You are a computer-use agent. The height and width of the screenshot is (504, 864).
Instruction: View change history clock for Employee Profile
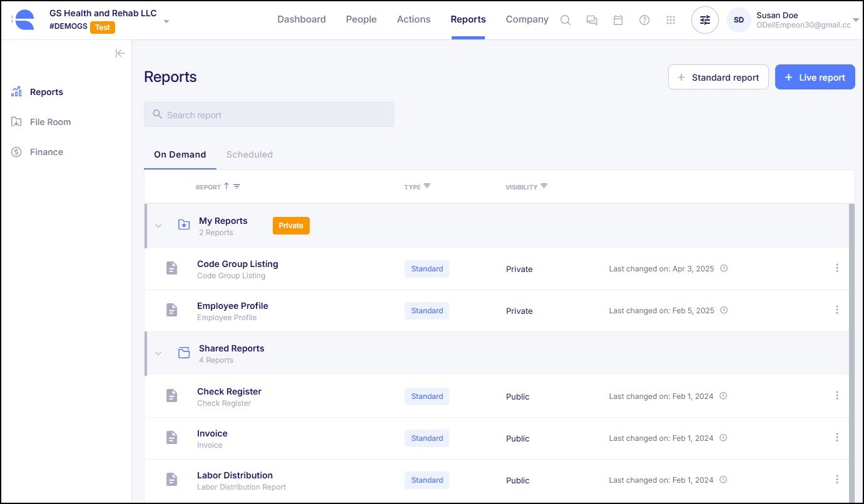point(724,310)
